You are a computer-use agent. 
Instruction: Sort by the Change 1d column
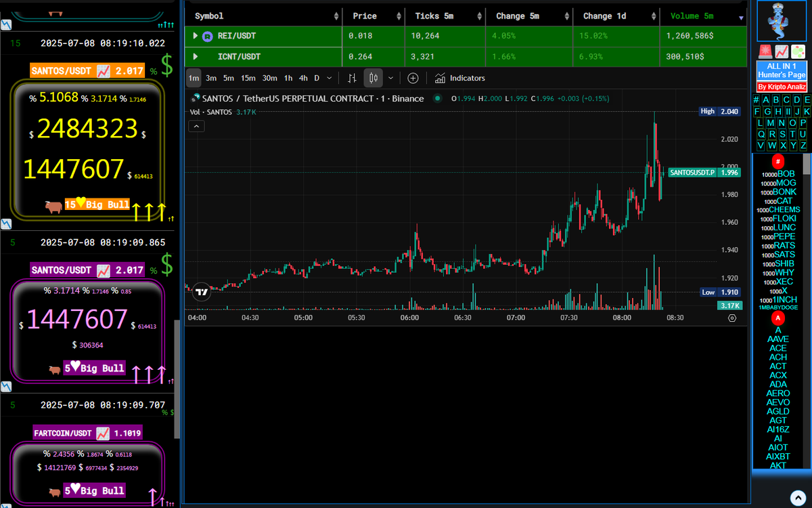tap(617, 16)
